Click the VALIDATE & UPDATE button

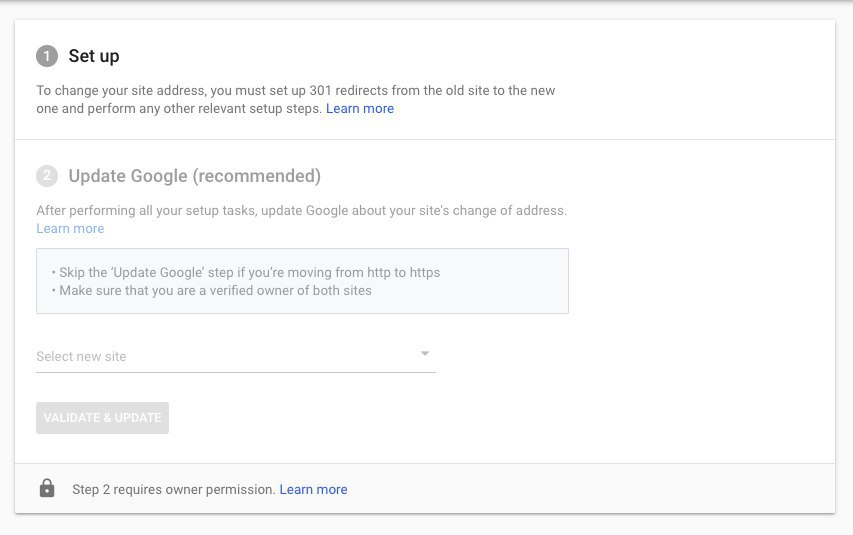pyautogui.click(x=102, y=418)
